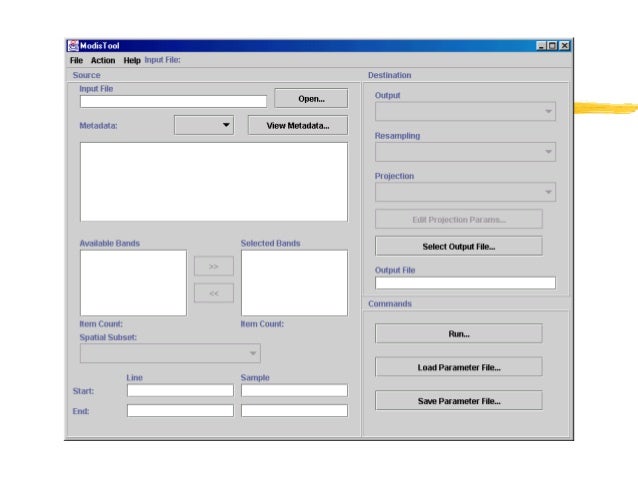Click inside the metadata text area

[x=214, y=182]
